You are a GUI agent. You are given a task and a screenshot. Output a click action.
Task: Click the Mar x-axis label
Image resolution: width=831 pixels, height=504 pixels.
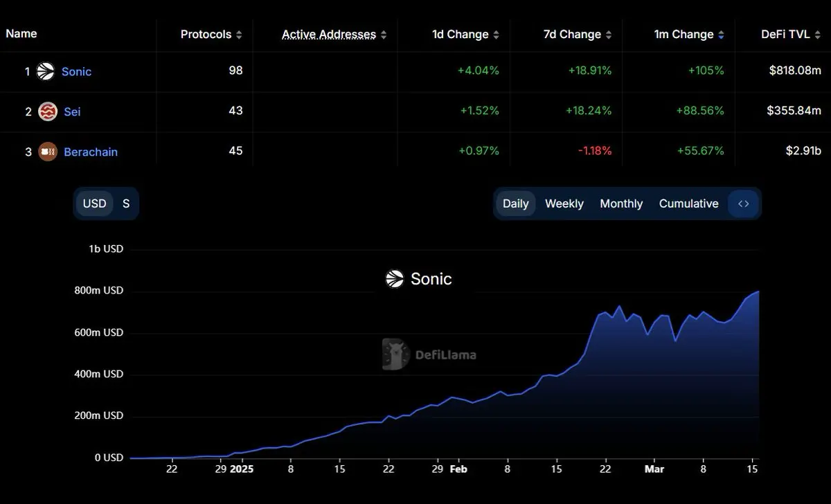pos(654,469)
